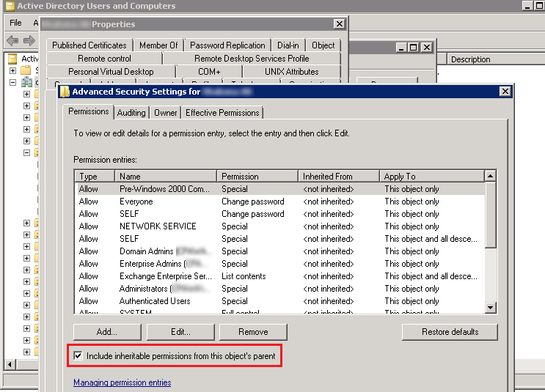This screenshot has height=392, width=545.
Task: Switch to the Permissions tab
Action: point(88,111)
